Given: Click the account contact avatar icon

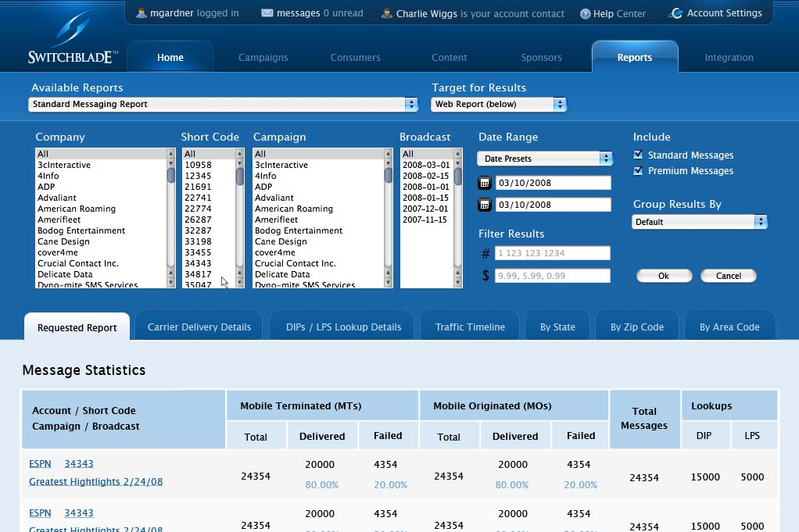Looking at the screenshot, I should click(387, 13).
